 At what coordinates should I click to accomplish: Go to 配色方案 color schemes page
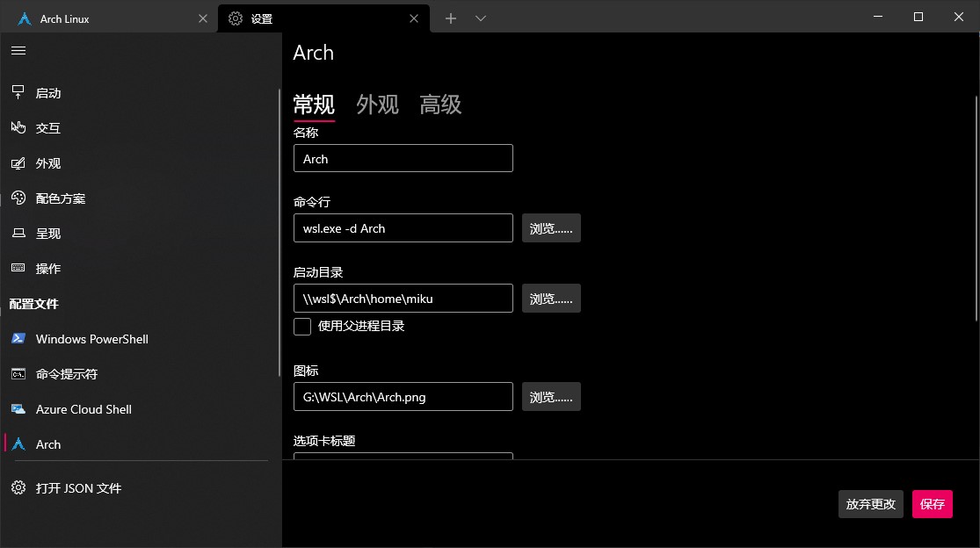[x=140, y=198]
